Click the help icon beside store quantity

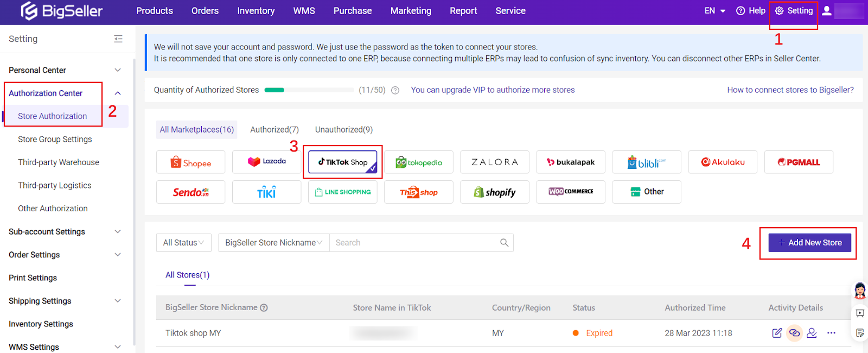coord(395,91)
